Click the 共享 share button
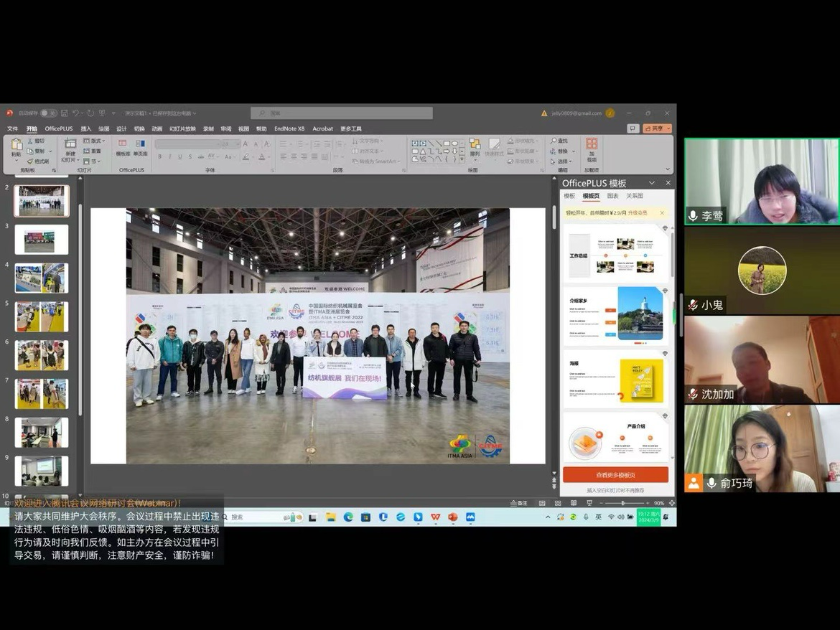This screenshot has width=840, height=630. click(x=657, y=128)
